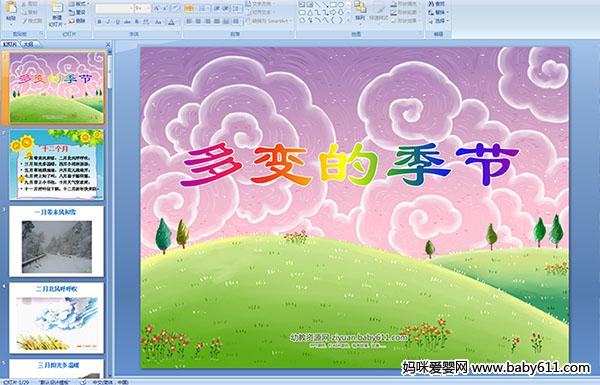The image size is (600, 385).
Task: Open the font size dropdown
Action: click(x=142, y=8)
